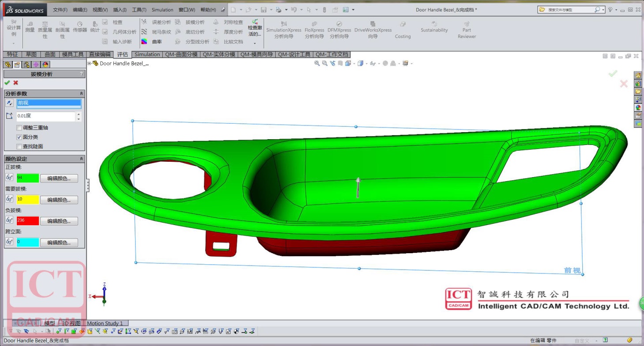Cancel draft analysis with red X

click(x=16, y=83)
